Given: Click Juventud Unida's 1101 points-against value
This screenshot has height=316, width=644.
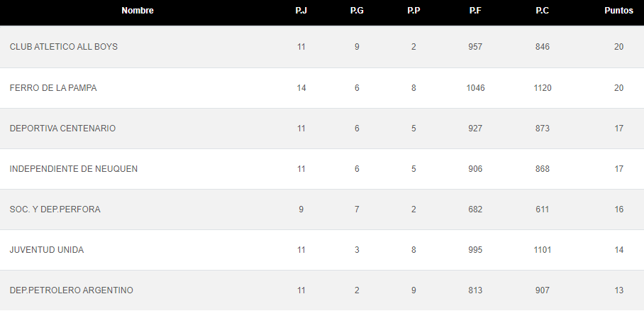Looking at the screenshot, I should coord(542,250).
